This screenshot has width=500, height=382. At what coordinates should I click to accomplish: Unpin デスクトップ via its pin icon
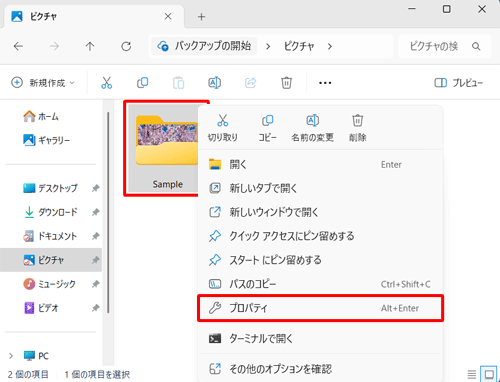point(96,188)
